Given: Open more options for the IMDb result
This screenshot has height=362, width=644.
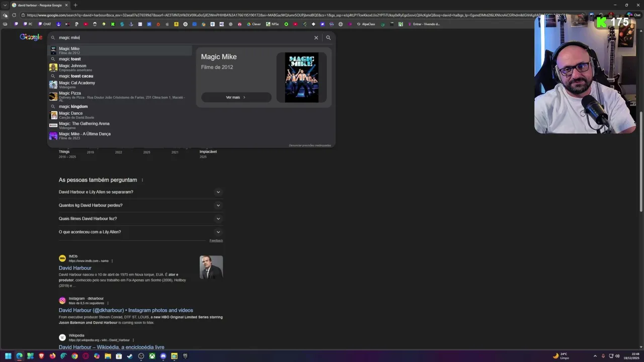Looking at the screenshot, I should 112,261.
